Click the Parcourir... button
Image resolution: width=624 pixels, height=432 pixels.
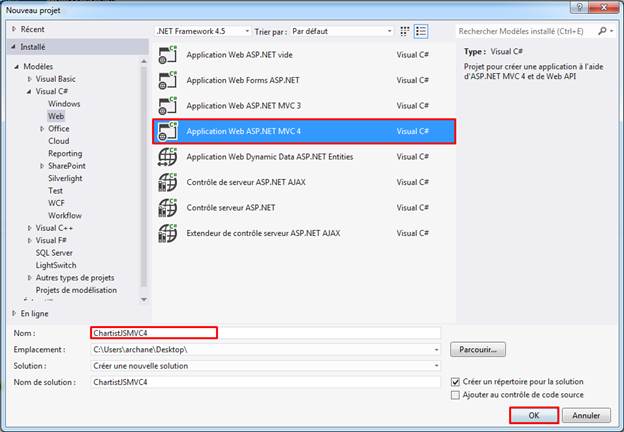pyautogui.click(x=478, y=350)
